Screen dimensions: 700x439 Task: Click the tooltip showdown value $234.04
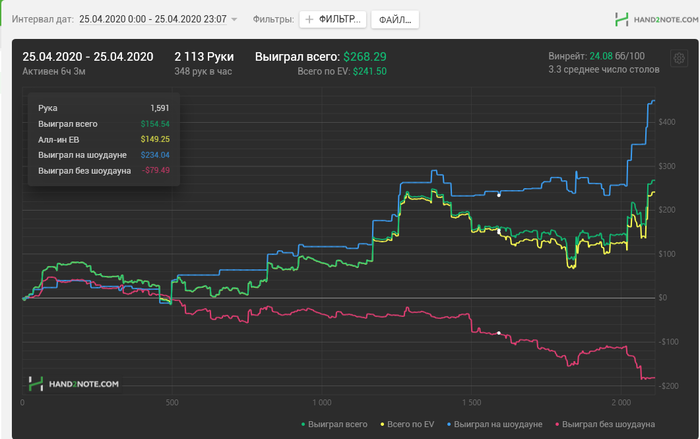point(155,155)
